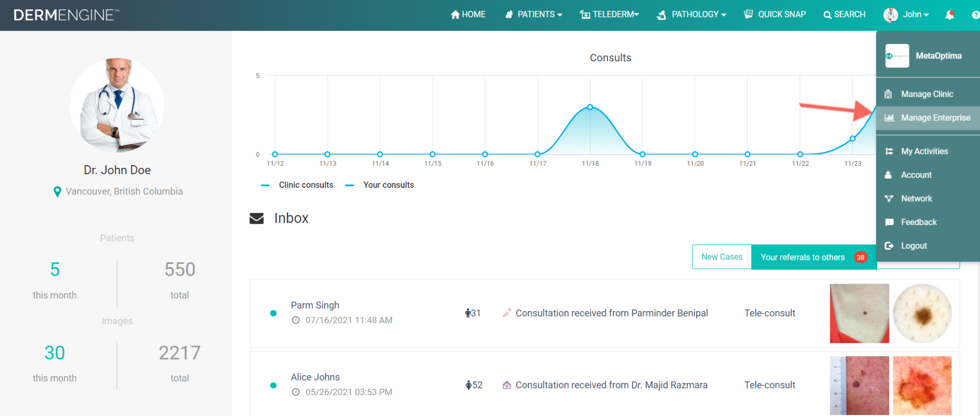Open SEARCH in the top navigation
The image size is (980, 416).
coord(844,14)
